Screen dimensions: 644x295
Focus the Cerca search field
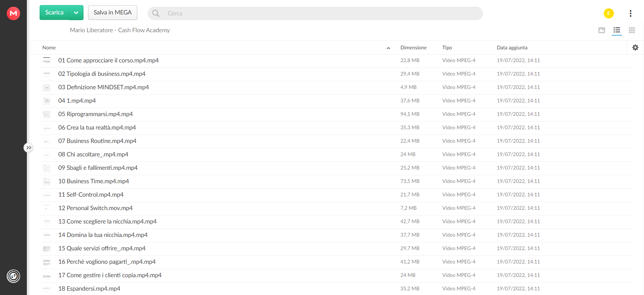coord(315,13)
